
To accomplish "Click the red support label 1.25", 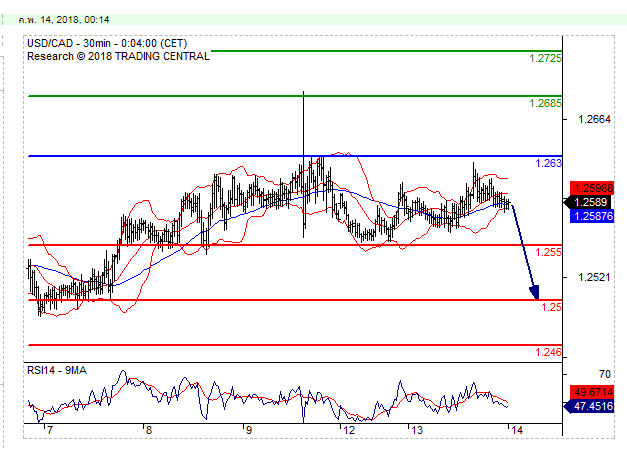I will pyautogui.click(x=551, y=307).
